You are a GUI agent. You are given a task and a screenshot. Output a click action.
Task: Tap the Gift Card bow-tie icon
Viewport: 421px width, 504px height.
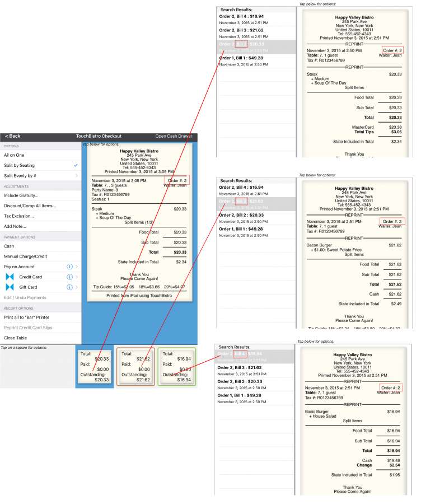(x=10, y=287)
